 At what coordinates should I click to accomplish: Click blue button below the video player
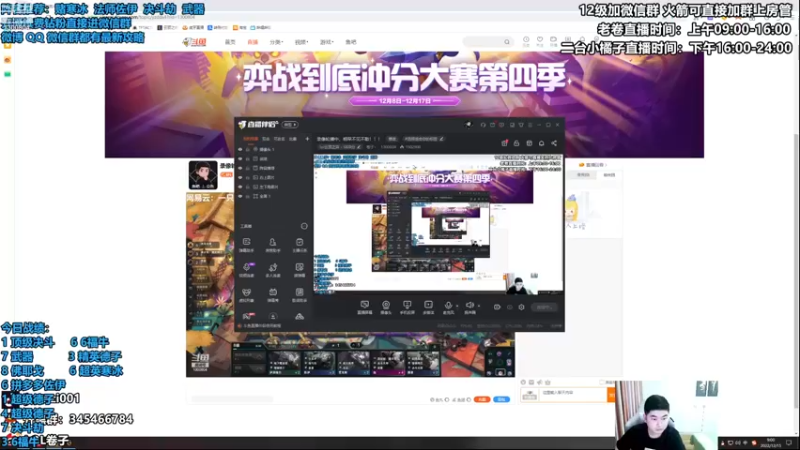(502, 399)
